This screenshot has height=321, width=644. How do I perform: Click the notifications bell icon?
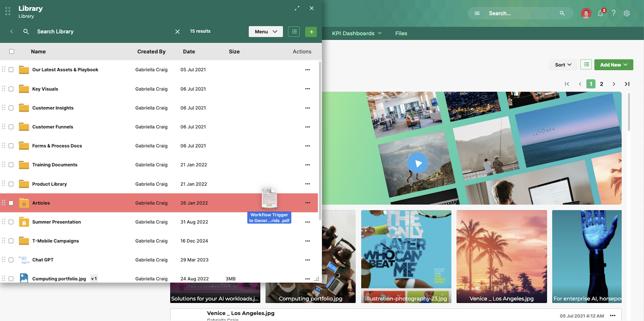pyautogui.click(x=600, y=13)
